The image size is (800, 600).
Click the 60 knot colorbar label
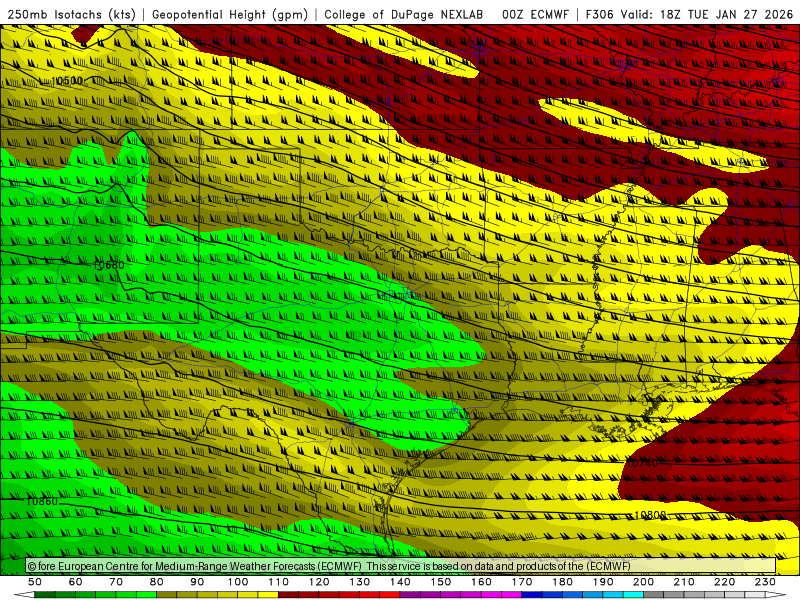pos(76,582)
